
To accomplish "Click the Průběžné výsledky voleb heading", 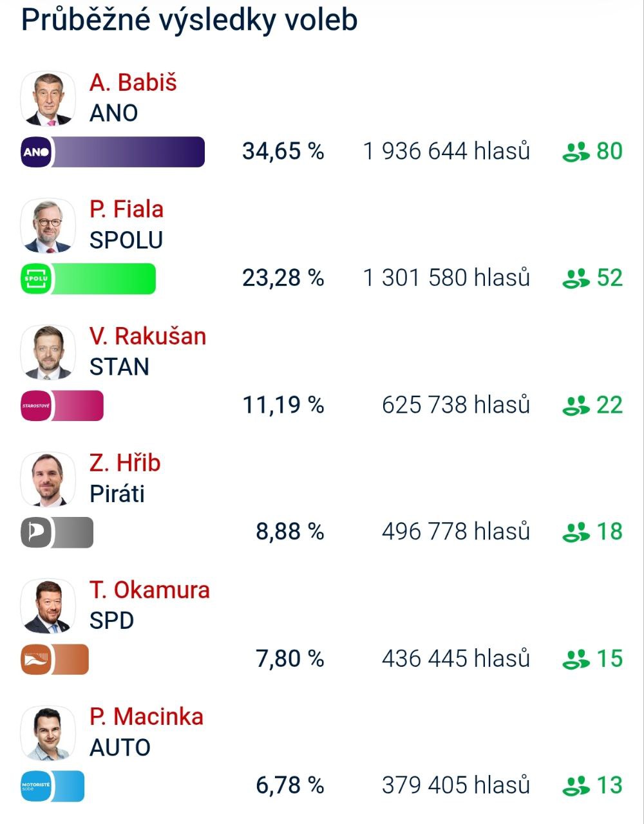I will (189, 20).
